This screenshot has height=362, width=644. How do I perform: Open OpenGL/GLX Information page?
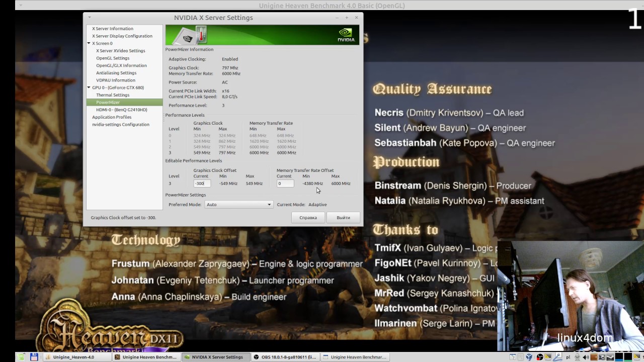121,65
